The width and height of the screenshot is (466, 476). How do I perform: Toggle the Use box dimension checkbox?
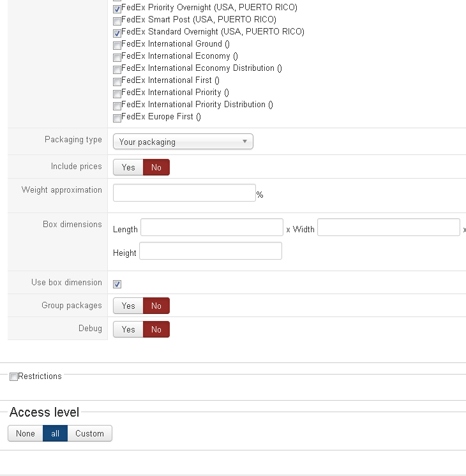(x=117, y=284)
